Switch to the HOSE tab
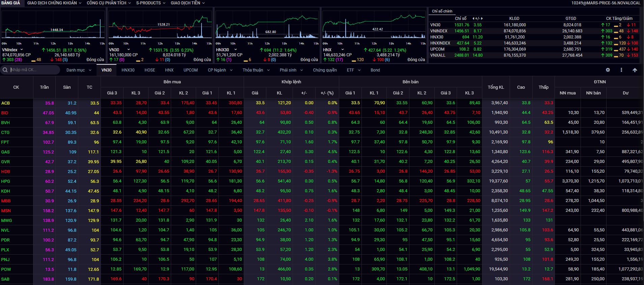Image resolution: width=644 pixels, height=285 pixels. 150,70
